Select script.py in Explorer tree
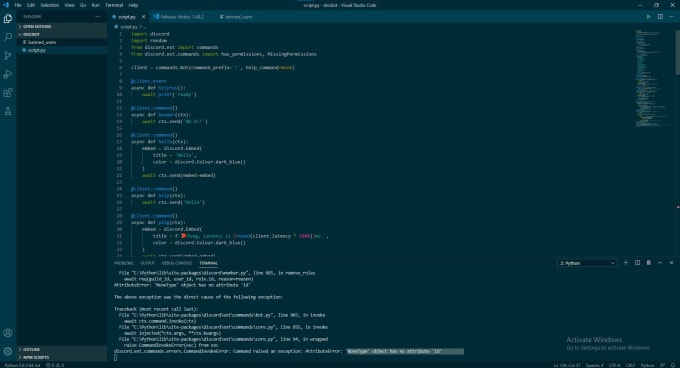The height and width of the screenshot is (368, 680). [x=62, y=50]
